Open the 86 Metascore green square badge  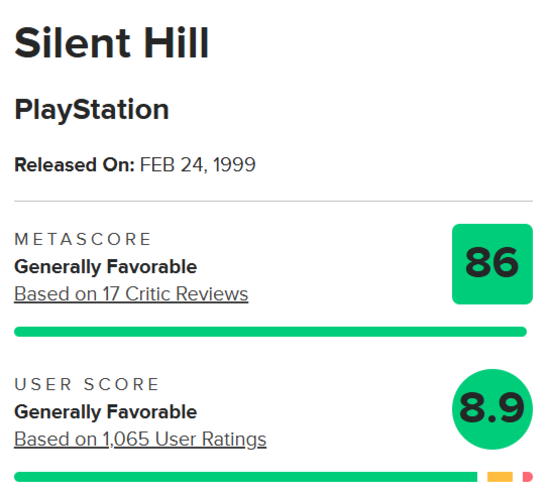492,264
